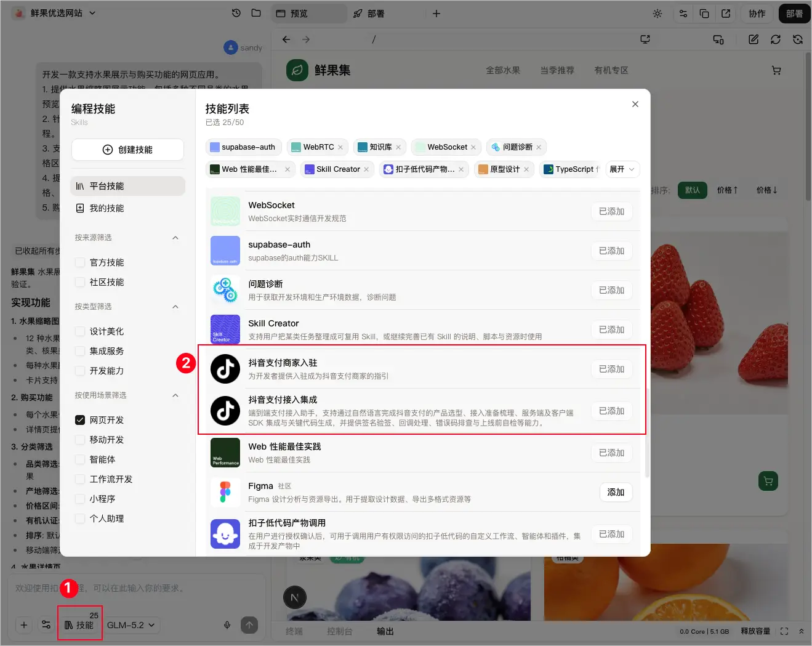Screen dimensions: 812x646
Task: Open in new window icon
Action: (x=726, y=14)
